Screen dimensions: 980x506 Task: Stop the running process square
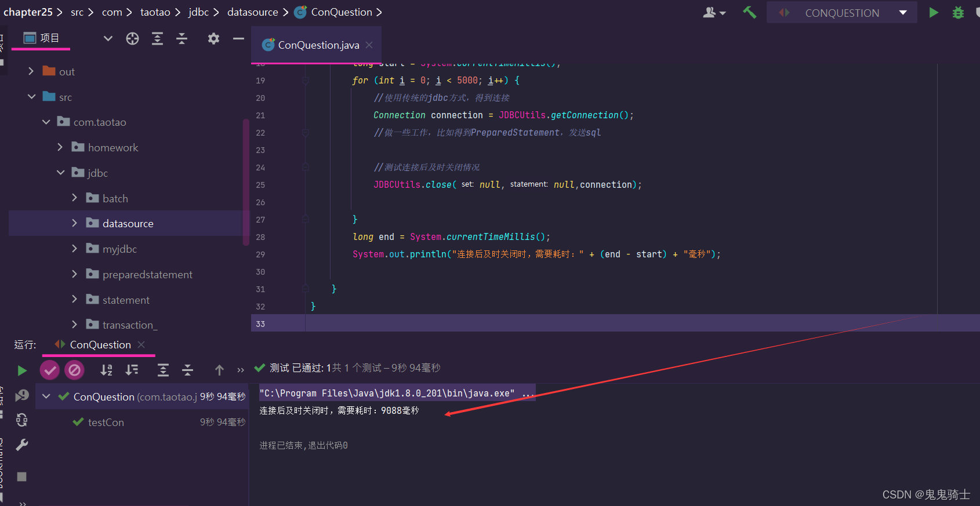pos(21,476)
